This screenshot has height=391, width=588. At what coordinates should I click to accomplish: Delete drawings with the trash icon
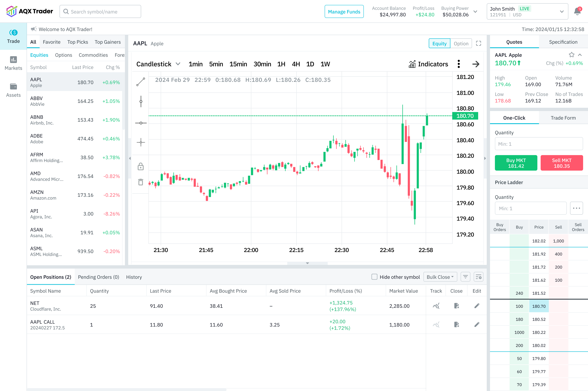(x=141, y=182)
